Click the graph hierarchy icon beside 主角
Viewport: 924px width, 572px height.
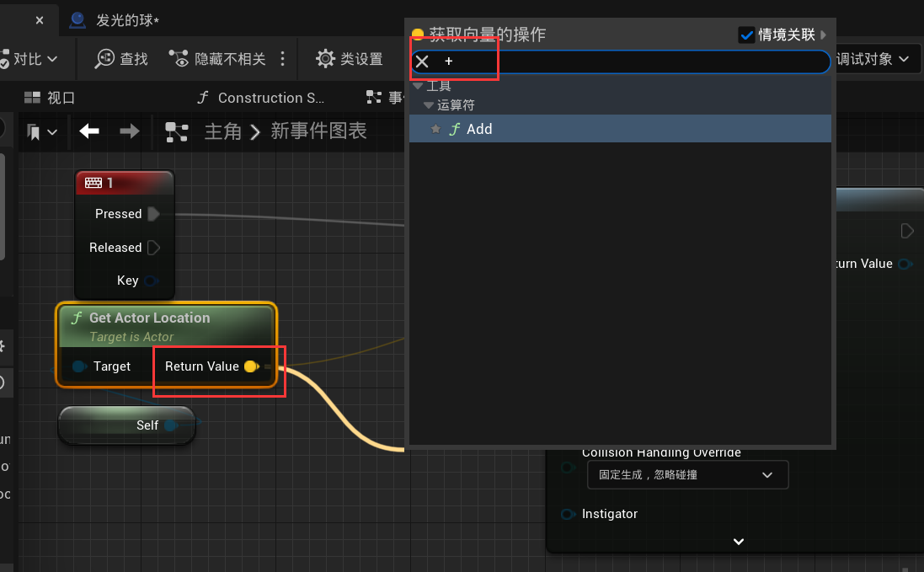point(176,132)
